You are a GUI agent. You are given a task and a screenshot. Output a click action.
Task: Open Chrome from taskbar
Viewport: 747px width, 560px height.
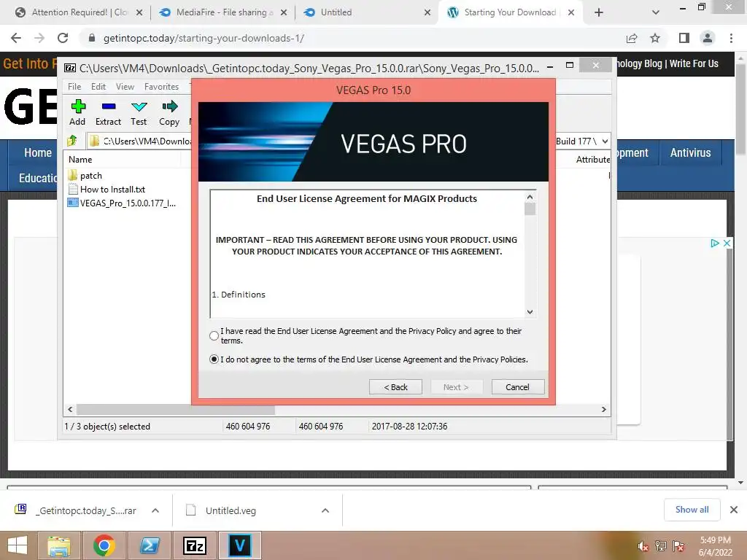pos(104,545)
